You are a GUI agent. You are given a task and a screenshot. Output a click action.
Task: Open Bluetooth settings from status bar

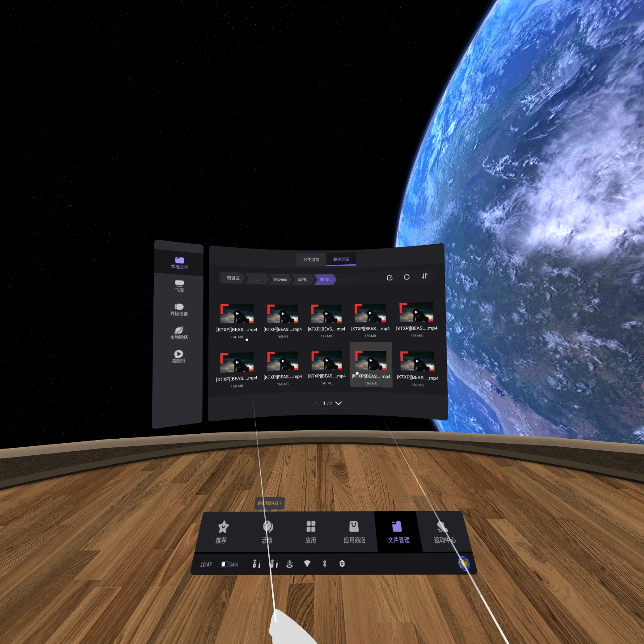[x=325, y=563]
